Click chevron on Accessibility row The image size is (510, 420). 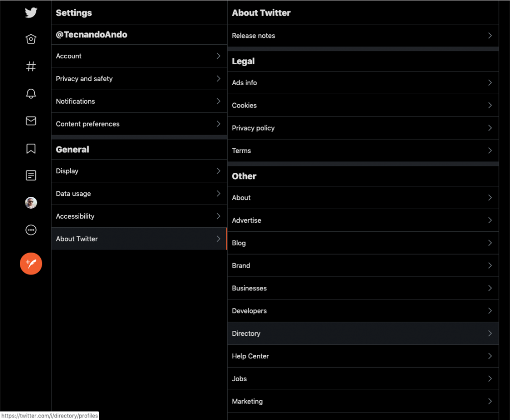tap(219, 216)
